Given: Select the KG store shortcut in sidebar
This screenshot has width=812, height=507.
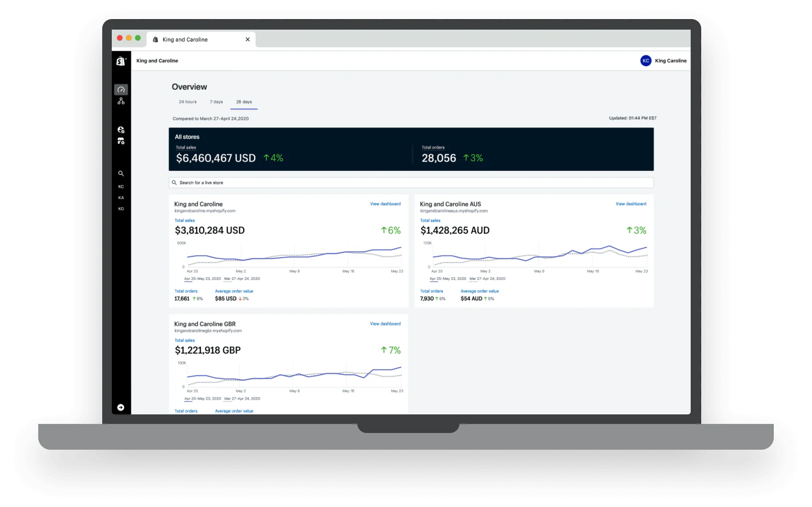Looking at the screenshot, I should tap(121, 209).
